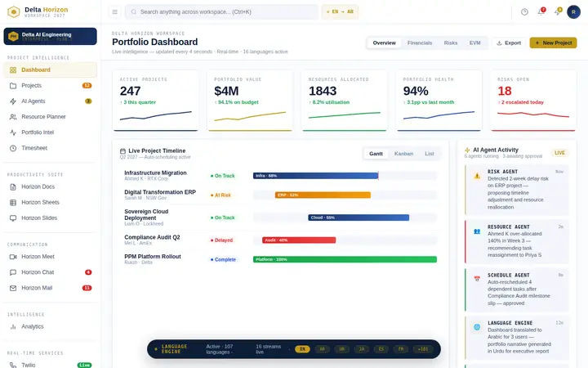Select the FR language pill

pyautogui.click(x=401, y=349)
